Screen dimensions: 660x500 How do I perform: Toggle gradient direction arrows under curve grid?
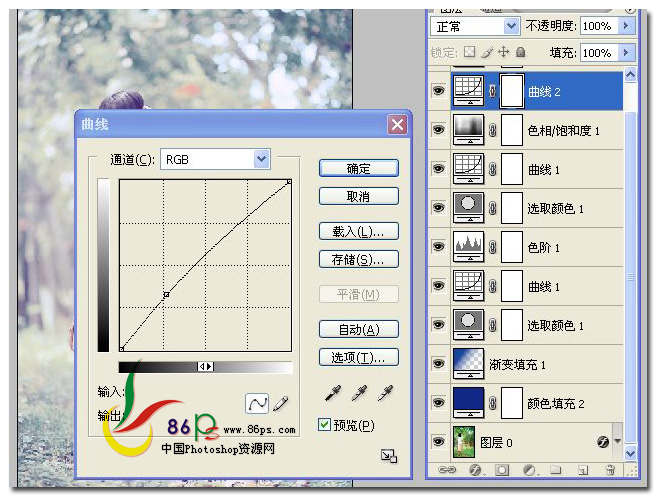205,366
